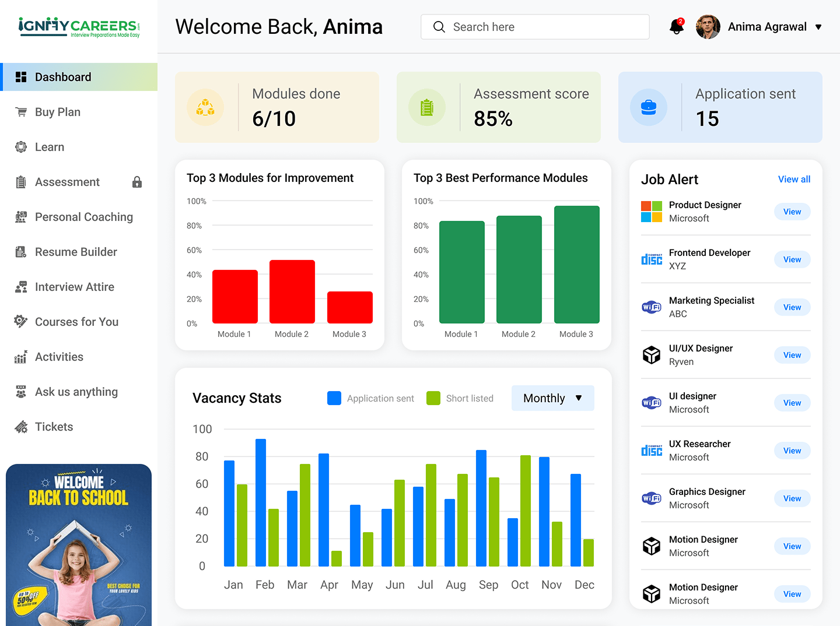
Task: Click the Search here input field
Action: [x=542, y=27]
